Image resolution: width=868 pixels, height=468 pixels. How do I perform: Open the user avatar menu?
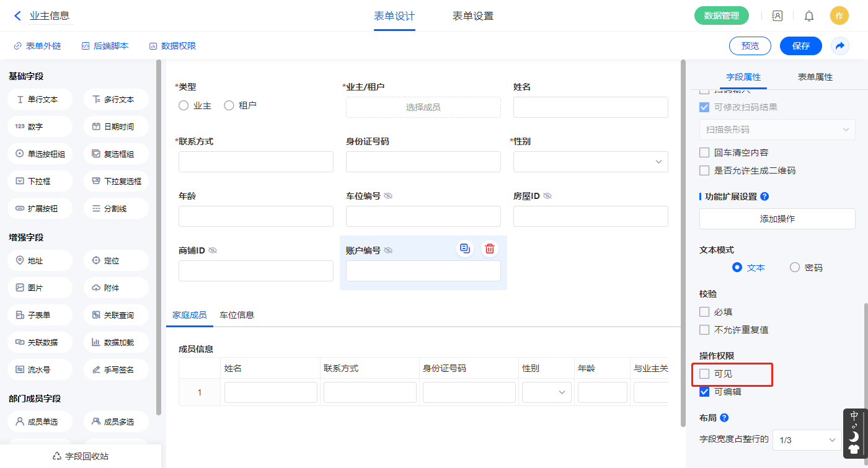coord(839,16)
